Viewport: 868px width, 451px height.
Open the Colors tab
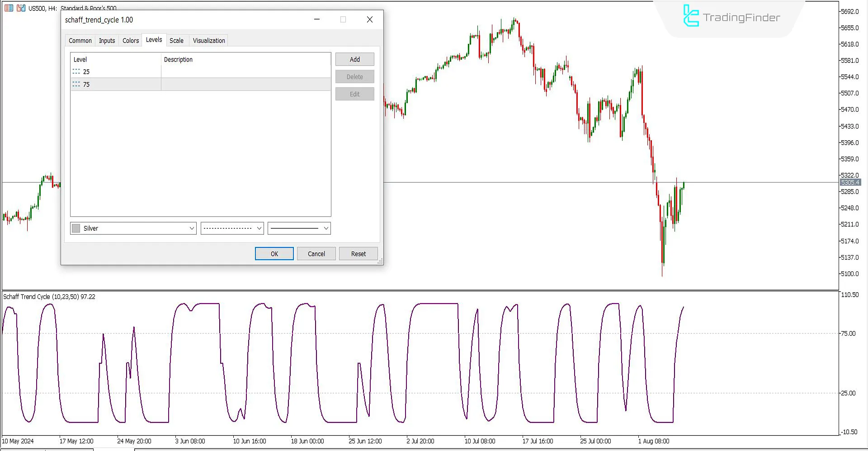coord(131,41)
